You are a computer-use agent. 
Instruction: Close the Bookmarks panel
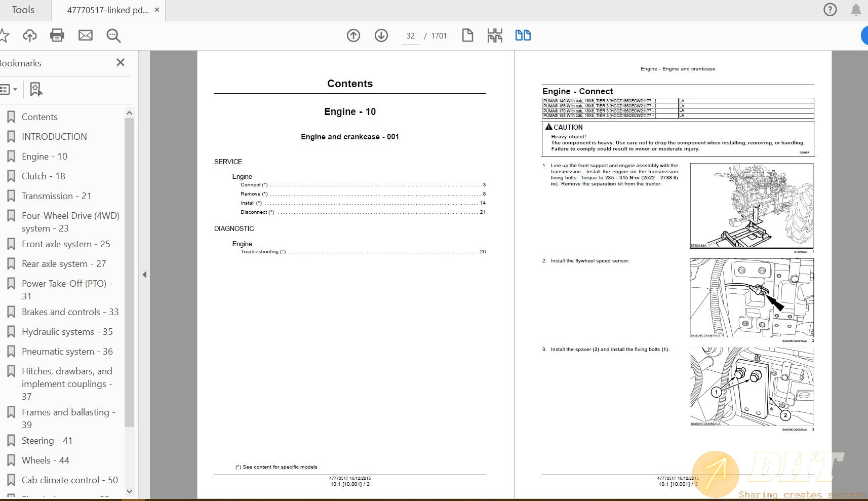click(121, 62)
